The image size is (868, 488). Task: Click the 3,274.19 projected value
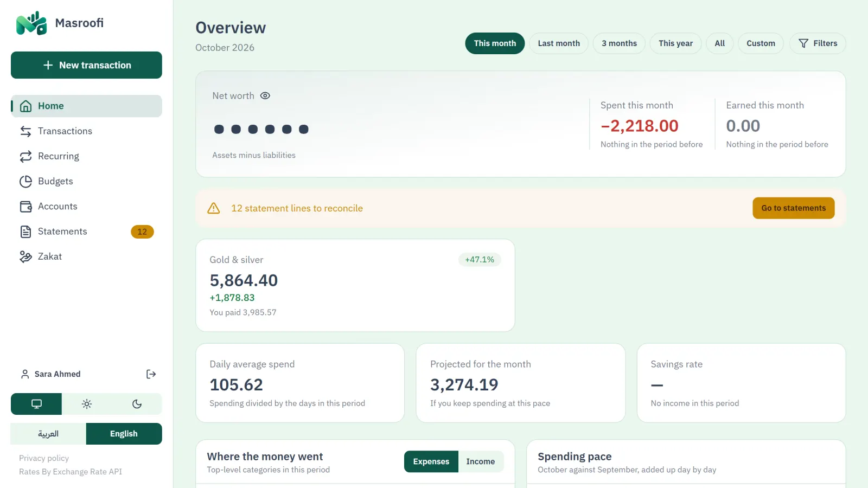[464, 385]
